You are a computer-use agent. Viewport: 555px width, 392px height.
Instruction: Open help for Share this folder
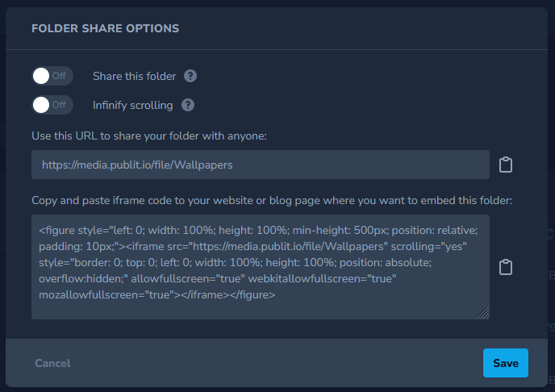(190, 77)
